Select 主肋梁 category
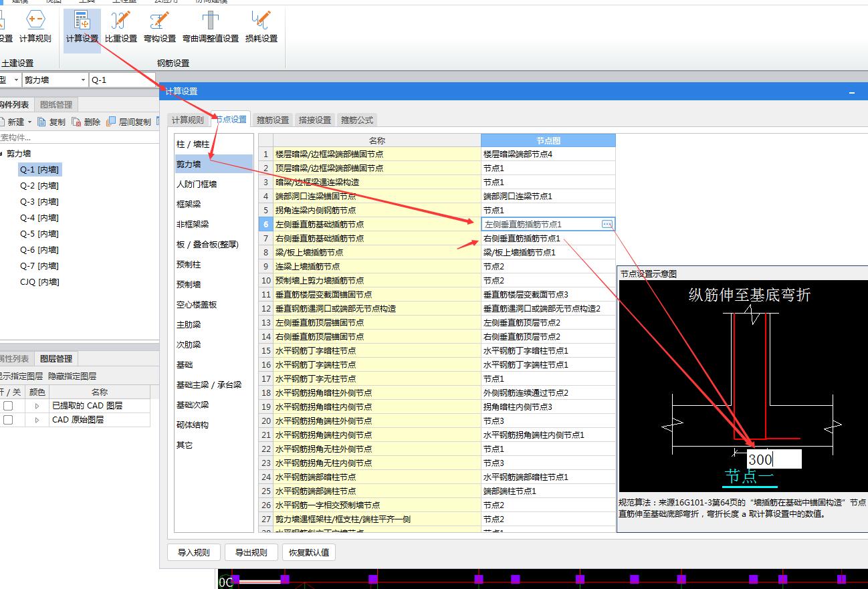The image size is (868, 589). point(214,325)
